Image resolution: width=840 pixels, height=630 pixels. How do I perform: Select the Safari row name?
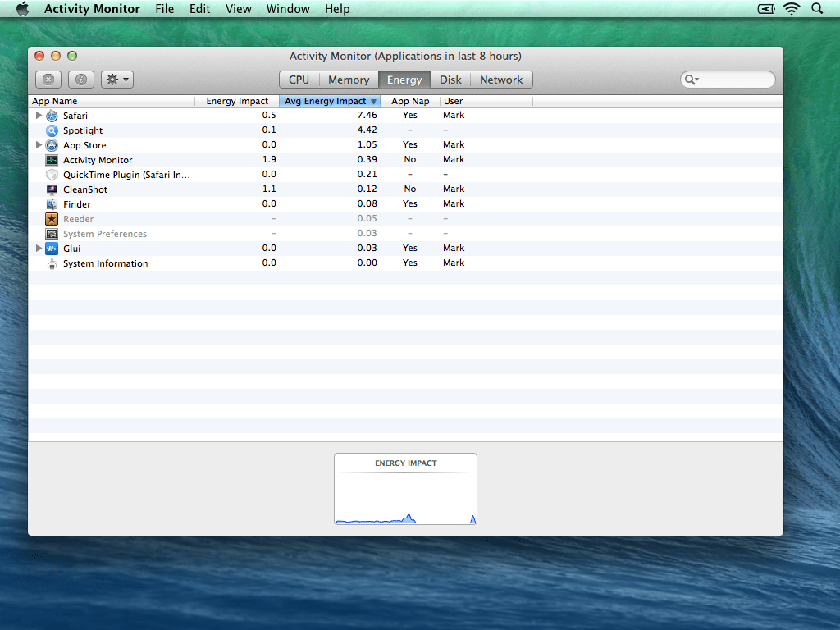tap(75, 116)
